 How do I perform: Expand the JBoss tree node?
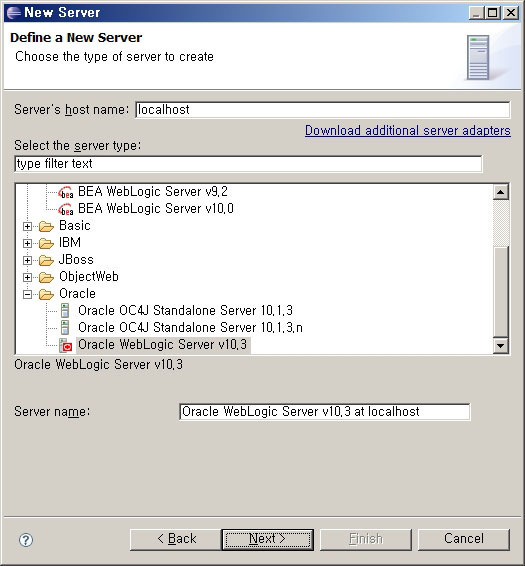(27, 260)
